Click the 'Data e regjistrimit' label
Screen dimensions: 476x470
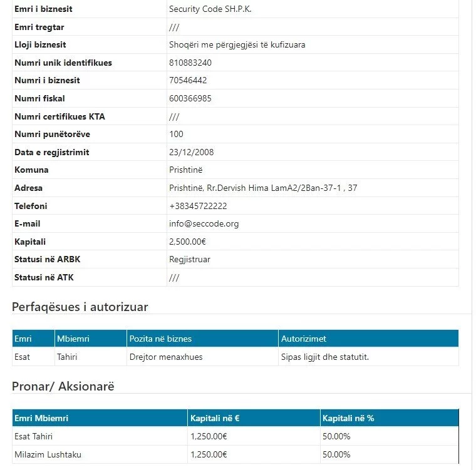[x=51, y=152]
